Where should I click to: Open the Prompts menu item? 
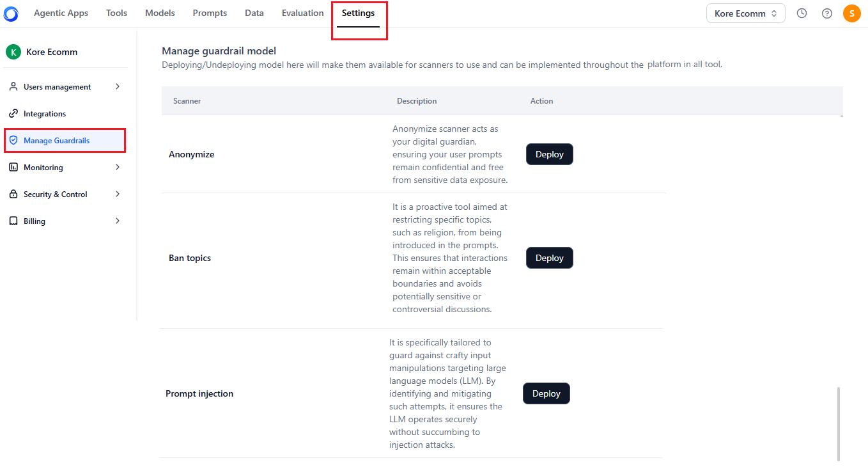coord(210,13)
